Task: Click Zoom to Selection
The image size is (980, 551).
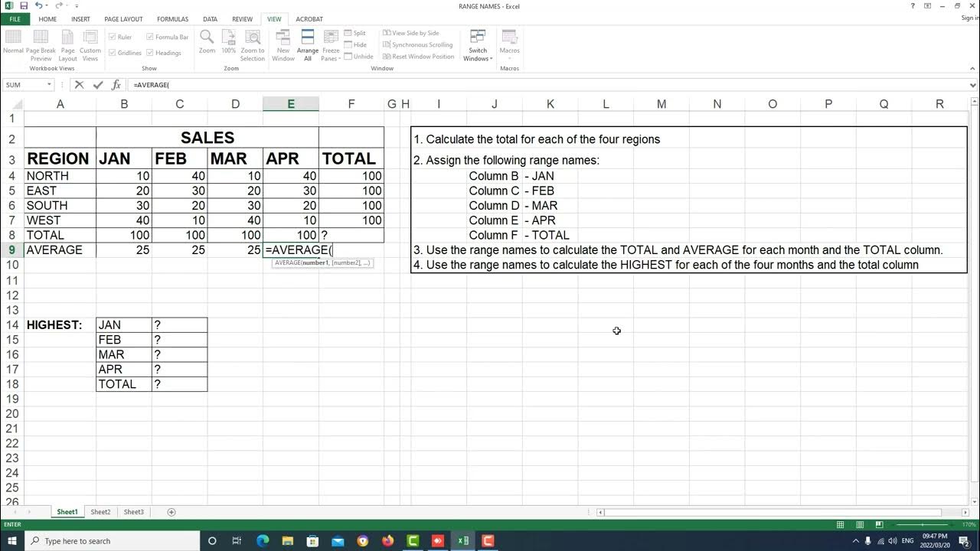Action: coord(253,45)
